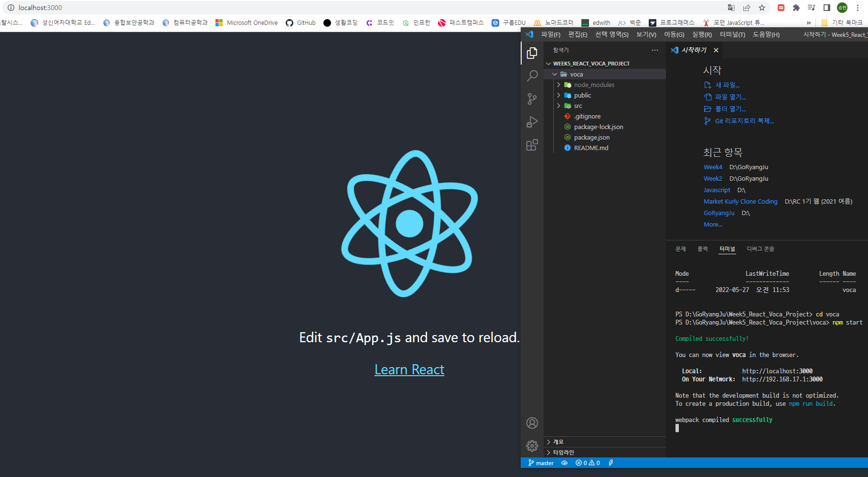Image resolution: width=868 pixels, height=477 pixels.
Task: Click the sync changes cloud icon
Action: [x=564, y=463]
